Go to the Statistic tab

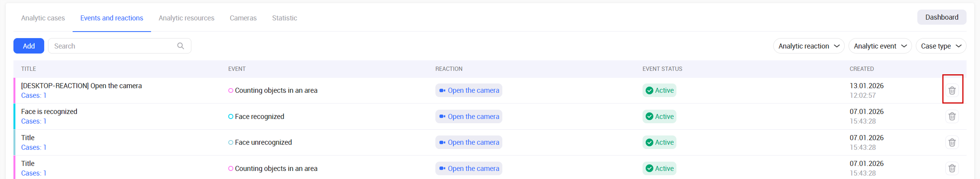coord(284,18)
